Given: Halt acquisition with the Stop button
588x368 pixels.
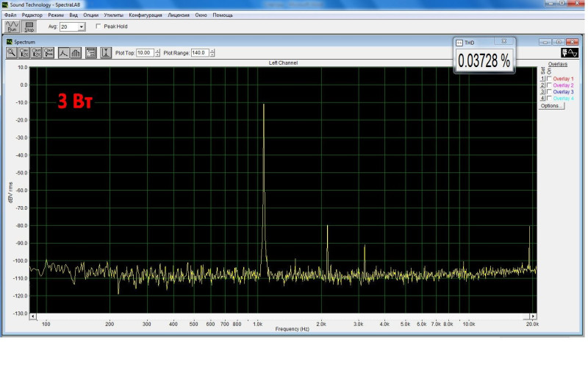Looking at the screenshot, I should 29,26.
